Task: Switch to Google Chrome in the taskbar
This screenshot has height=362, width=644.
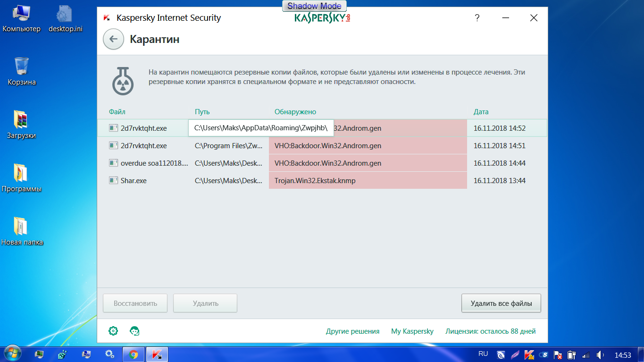Action: tap(134, 354)
